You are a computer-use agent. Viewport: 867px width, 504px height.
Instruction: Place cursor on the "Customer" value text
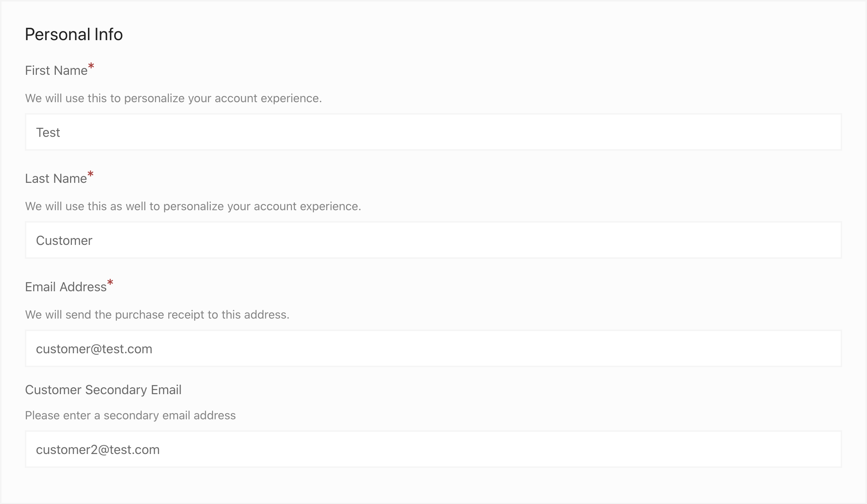click(64, 241)
